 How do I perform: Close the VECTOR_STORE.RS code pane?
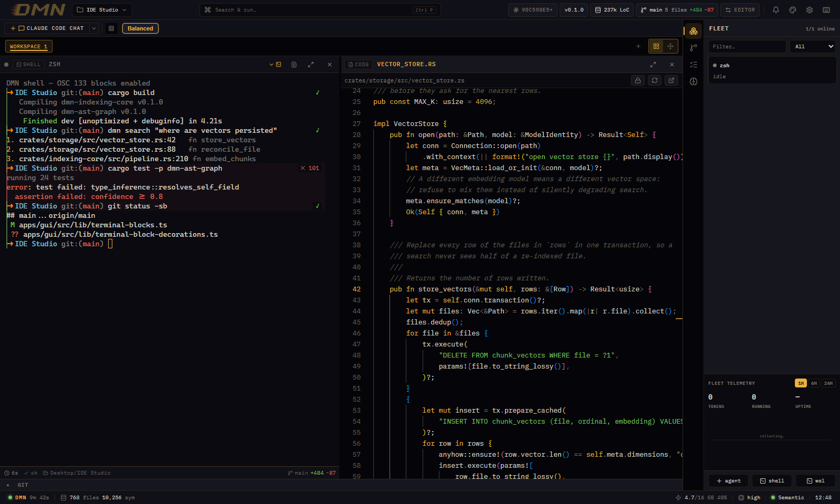pyautogui.click(x=672, y=65)
